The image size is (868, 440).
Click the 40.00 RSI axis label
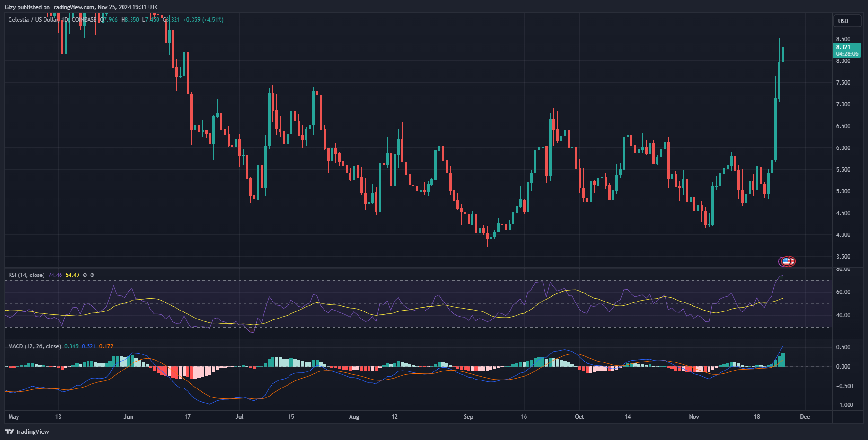click(843, 315)
